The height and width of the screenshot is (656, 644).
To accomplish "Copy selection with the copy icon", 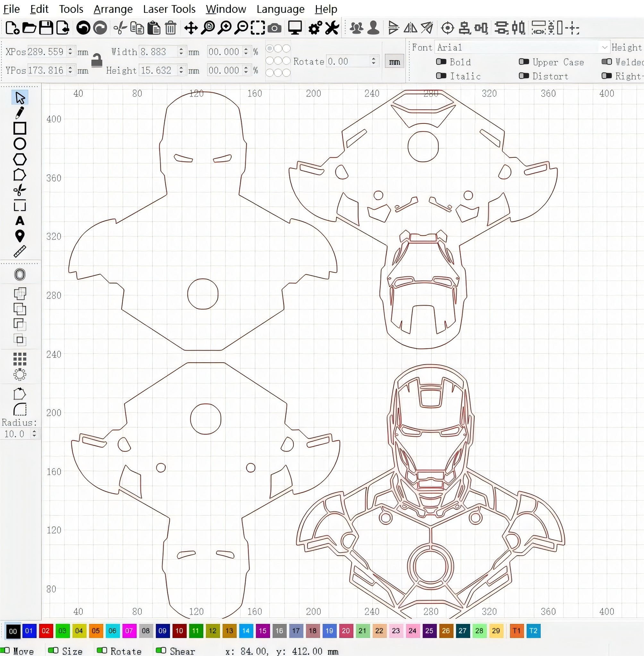I will pyautogui.click(x=137, y=28).
